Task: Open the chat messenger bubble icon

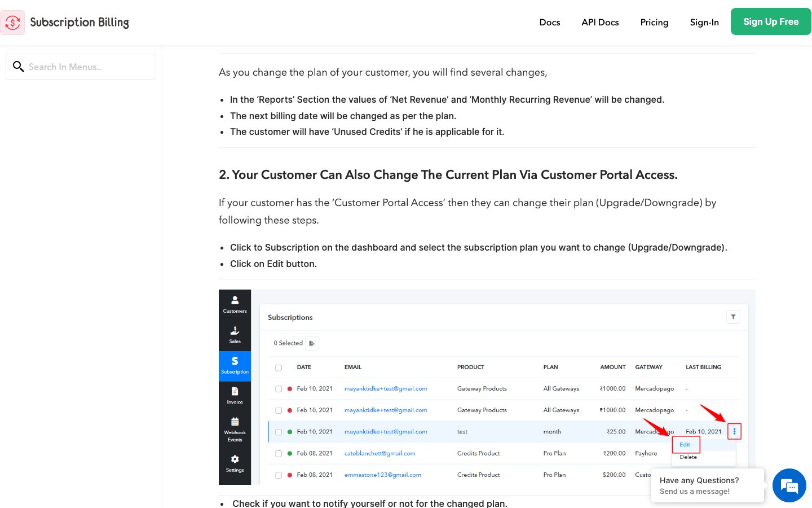Action: [x=789, y=485]
